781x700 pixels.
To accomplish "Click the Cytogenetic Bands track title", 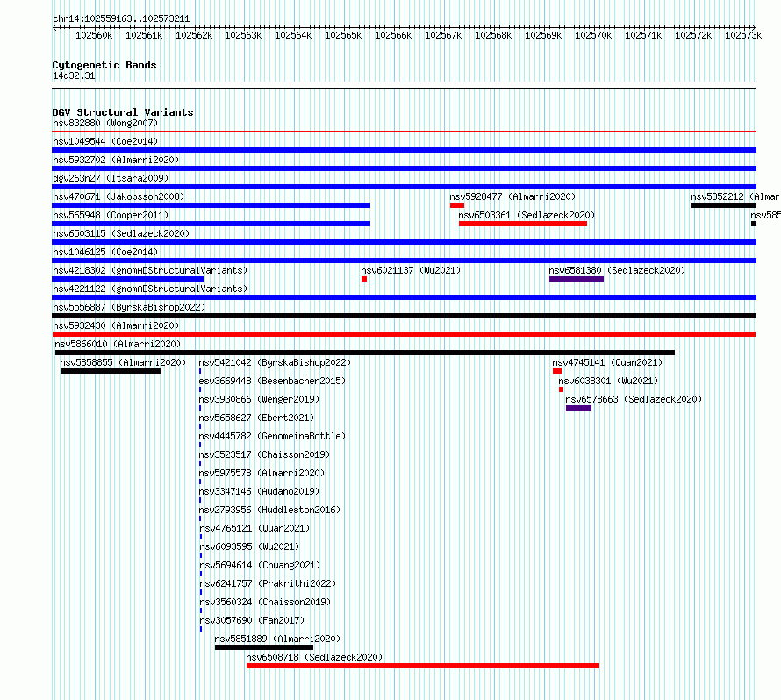I will pyautogui.click(x=104, y=65).
